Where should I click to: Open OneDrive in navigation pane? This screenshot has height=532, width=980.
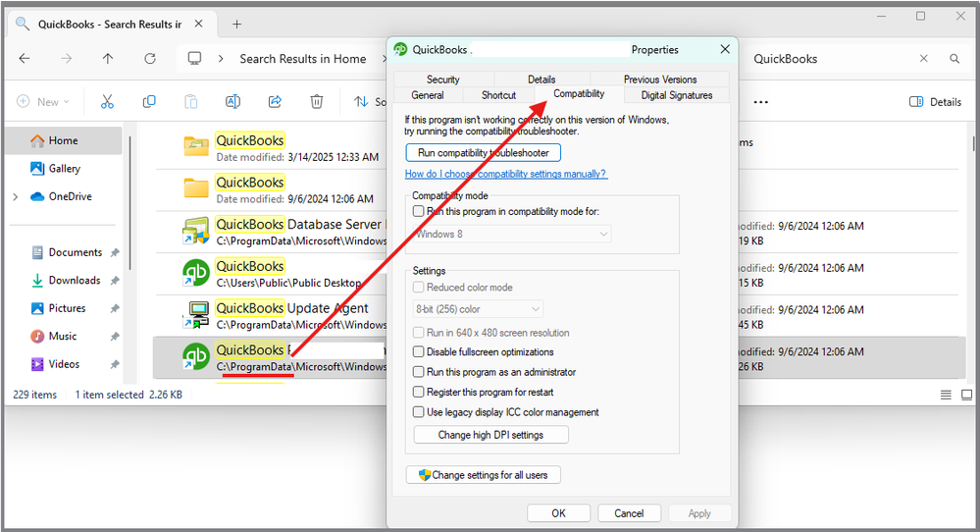coord(70,196)
